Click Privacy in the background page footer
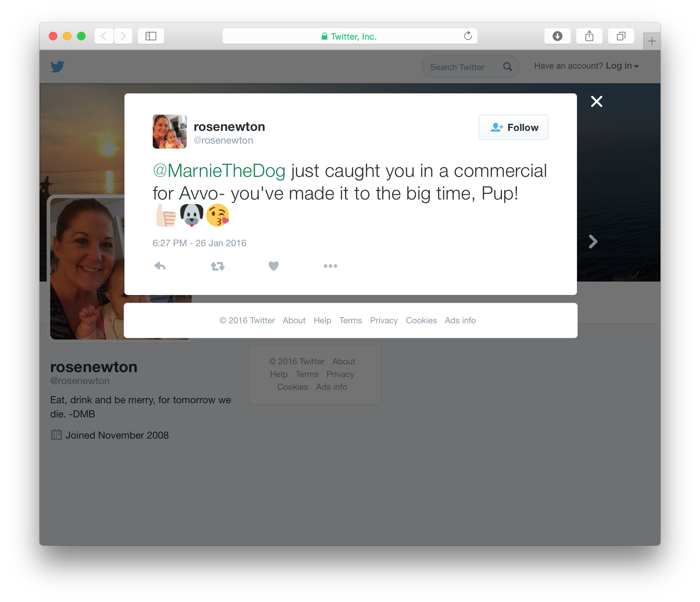 pyautogui.click(x=340, y=374)
